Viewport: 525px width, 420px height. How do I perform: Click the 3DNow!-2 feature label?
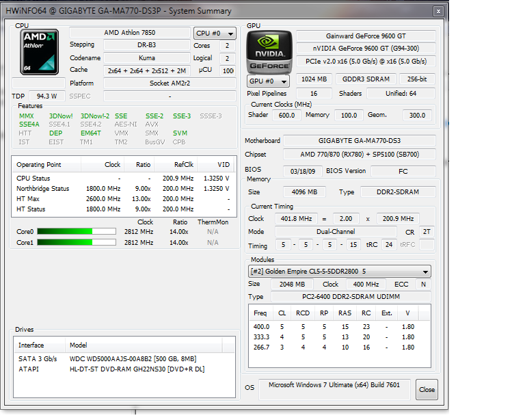95,116
